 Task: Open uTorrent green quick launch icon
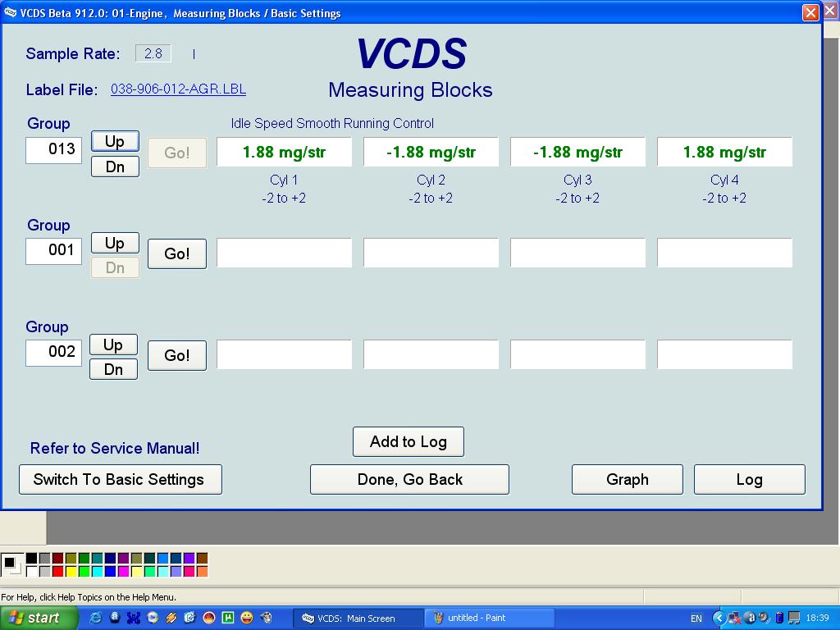click(x=228, y=618)
